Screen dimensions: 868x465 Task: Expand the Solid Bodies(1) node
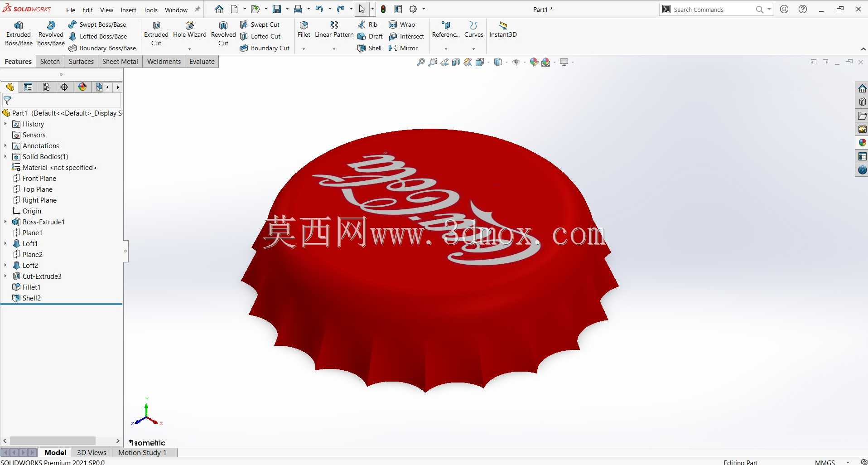point(5,156)
